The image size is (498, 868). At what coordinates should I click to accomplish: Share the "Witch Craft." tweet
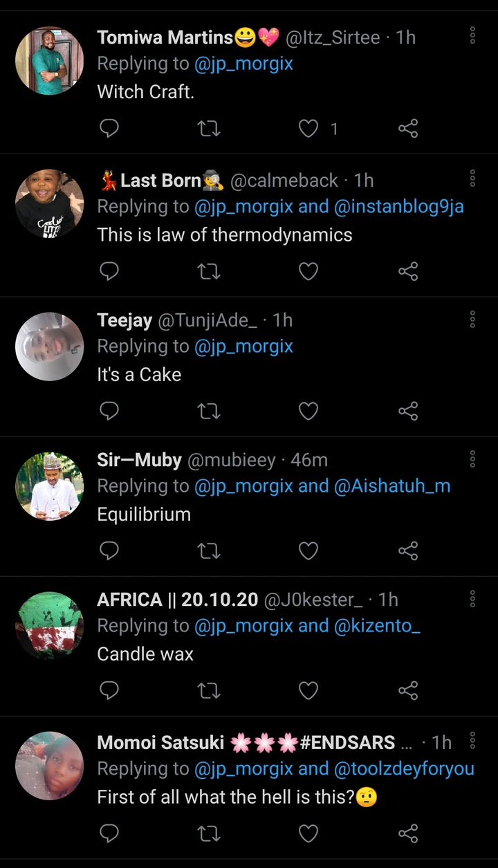click(x=408, y=128)
